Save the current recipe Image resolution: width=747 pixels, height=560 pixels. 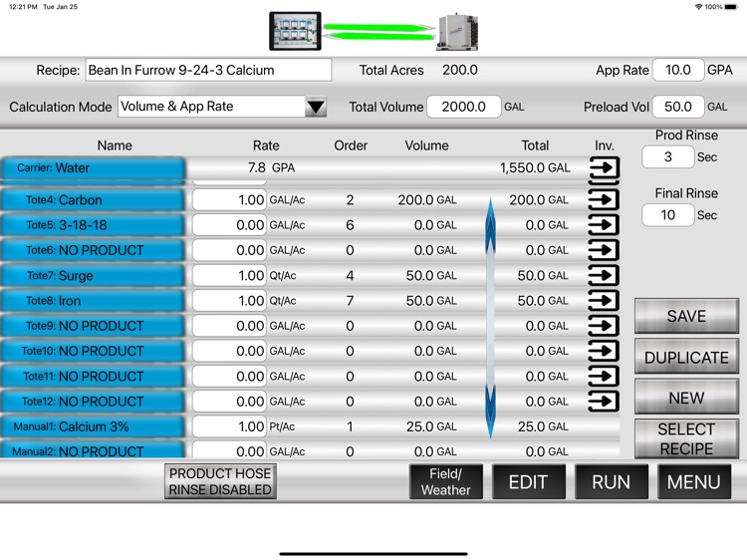coord(686,316)
